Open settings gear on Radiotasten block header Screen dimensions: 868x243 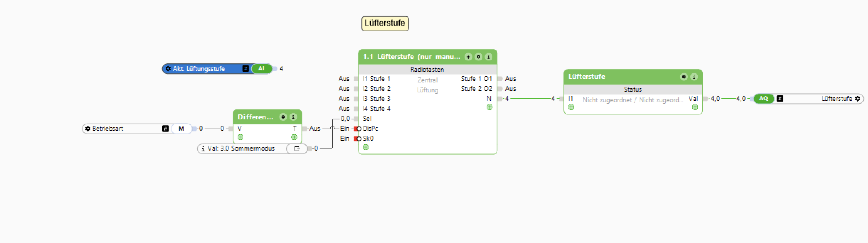coord(478,57)
